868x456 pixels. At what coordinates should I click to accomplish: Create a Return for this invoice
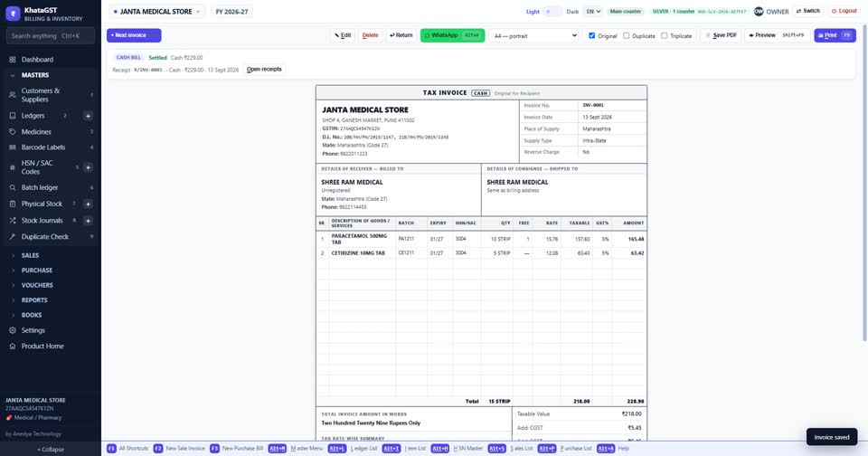[401, 35]
